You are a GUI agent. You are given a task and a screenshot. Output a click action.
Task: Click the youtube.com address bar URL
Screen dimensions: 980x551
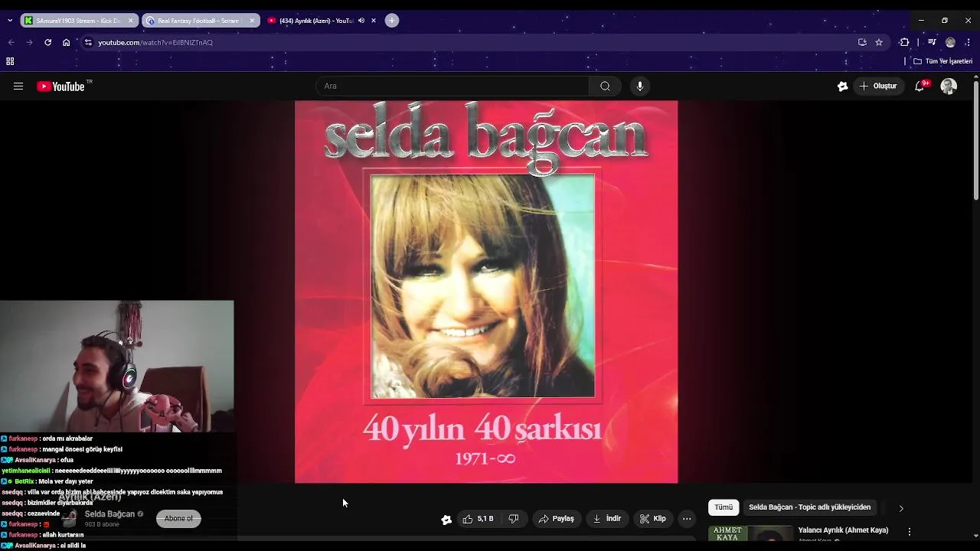[155, 42]
